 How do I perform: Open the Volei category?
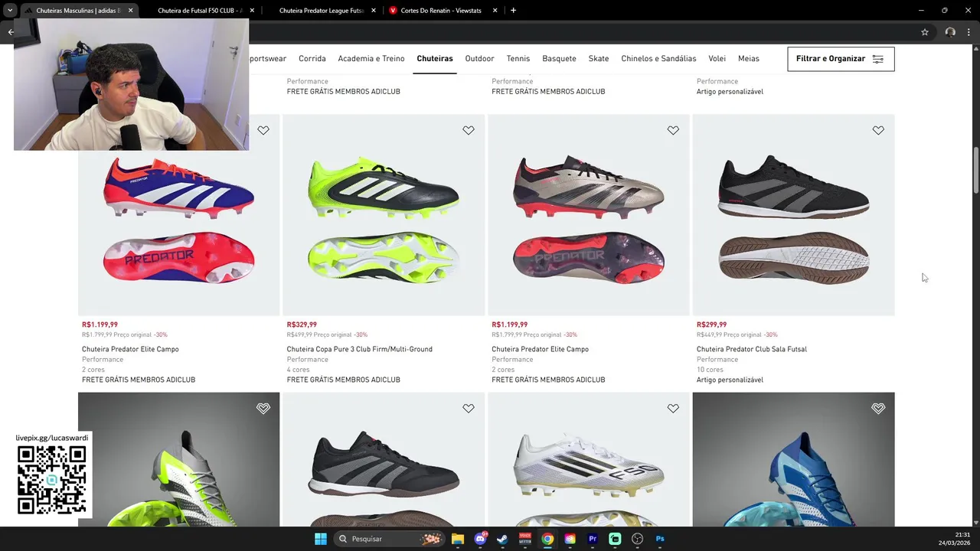[x=717, y=58]
